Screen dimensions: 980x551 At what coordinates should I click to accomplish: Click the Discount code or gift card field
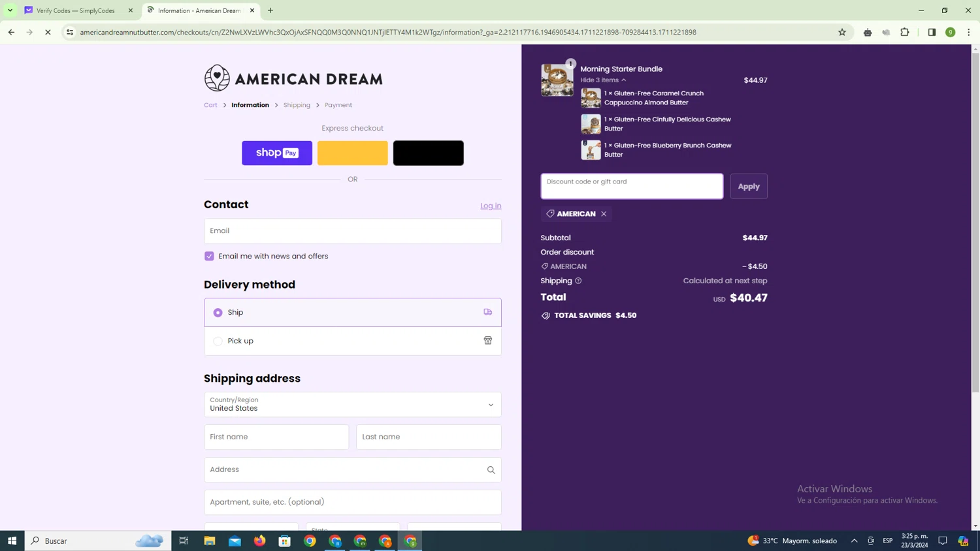pos(632,187)
